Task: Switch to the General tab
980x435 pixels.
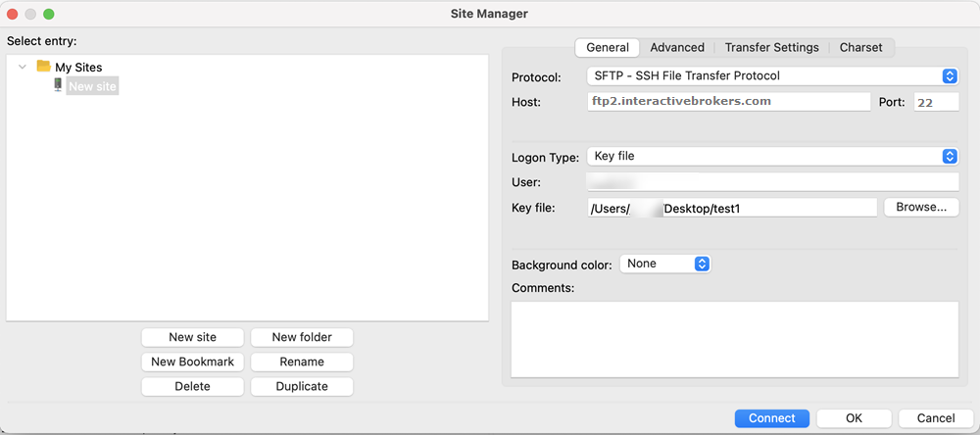Action: (x=608, y=47)
